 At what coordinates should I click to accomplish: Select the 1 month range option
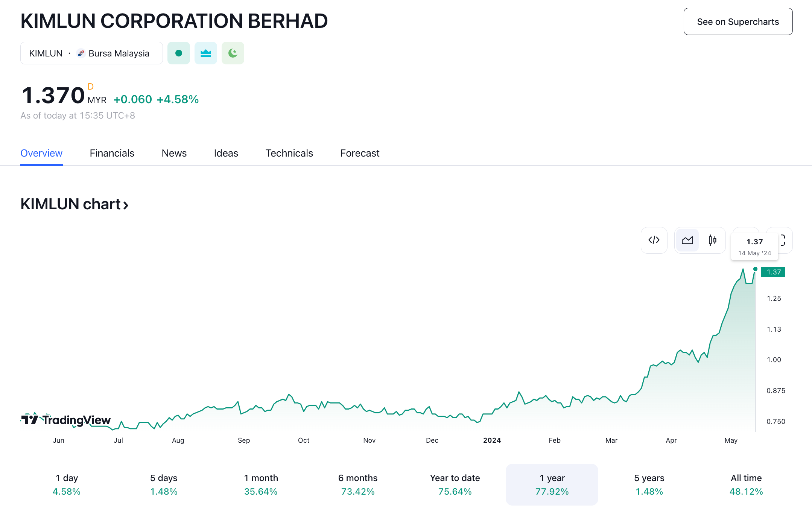click(x=261, y=484)
